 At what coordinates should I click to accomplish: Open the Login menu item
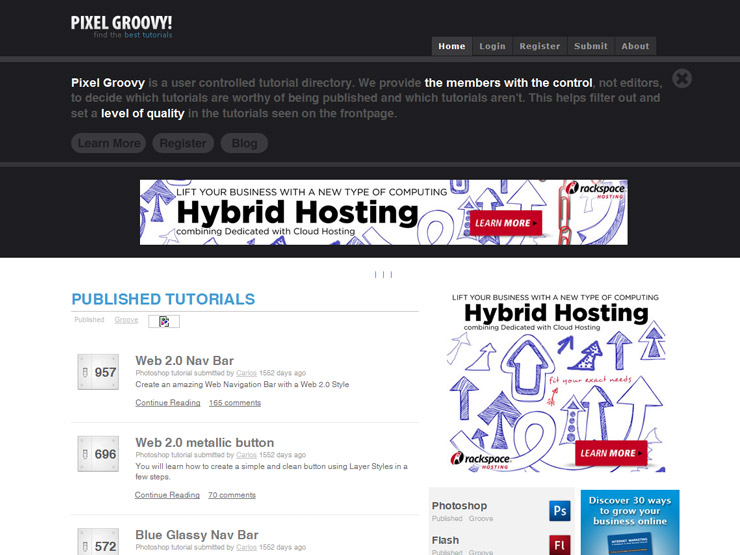point(492,46)
